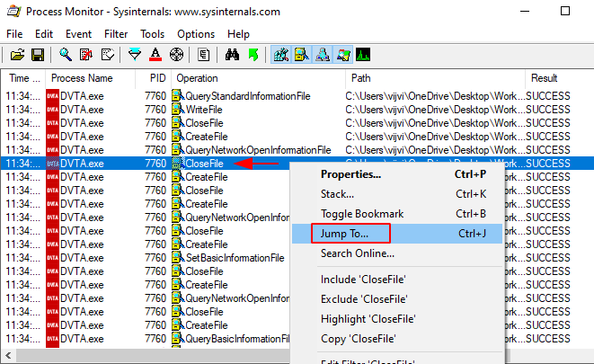The image size is (594, 364).
Task: Select Include 'CloseFile' context menu entry
Action: point(397,280)
